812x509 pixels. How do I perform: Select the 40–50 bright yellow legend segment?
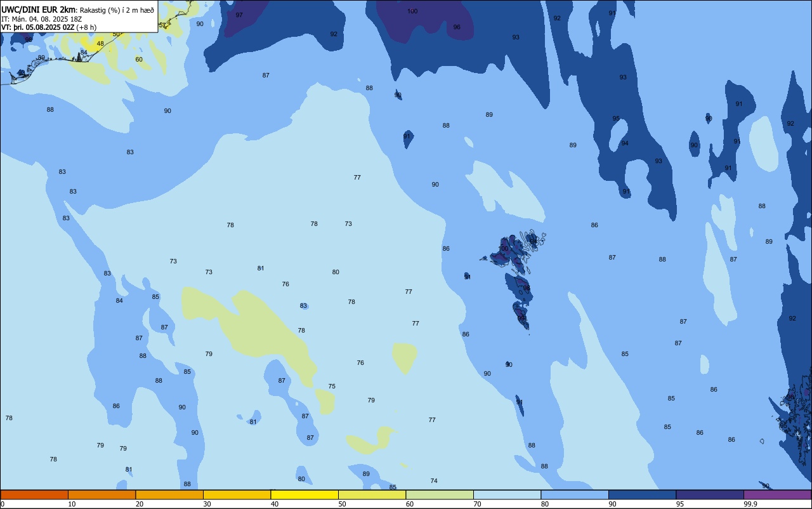pos(304,494)
